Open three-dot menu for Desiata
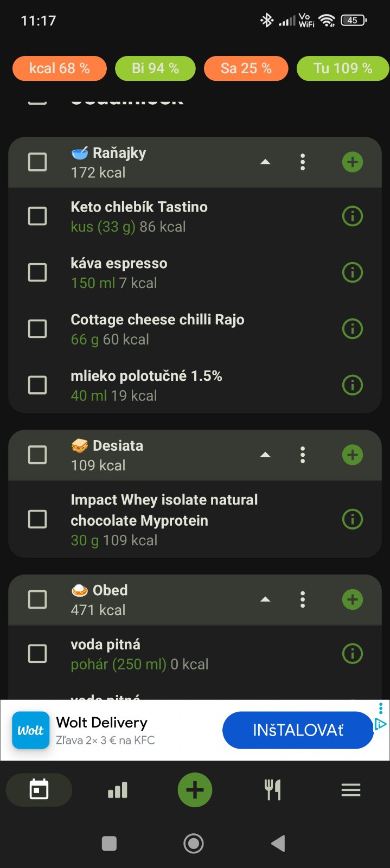This screenshot has width=390, height=868. [303, 455]
